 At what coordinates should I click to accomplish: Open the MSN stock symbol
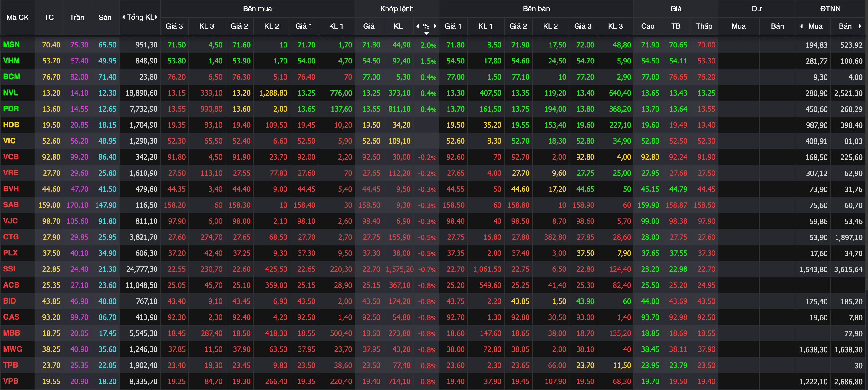tap(12, 45)
